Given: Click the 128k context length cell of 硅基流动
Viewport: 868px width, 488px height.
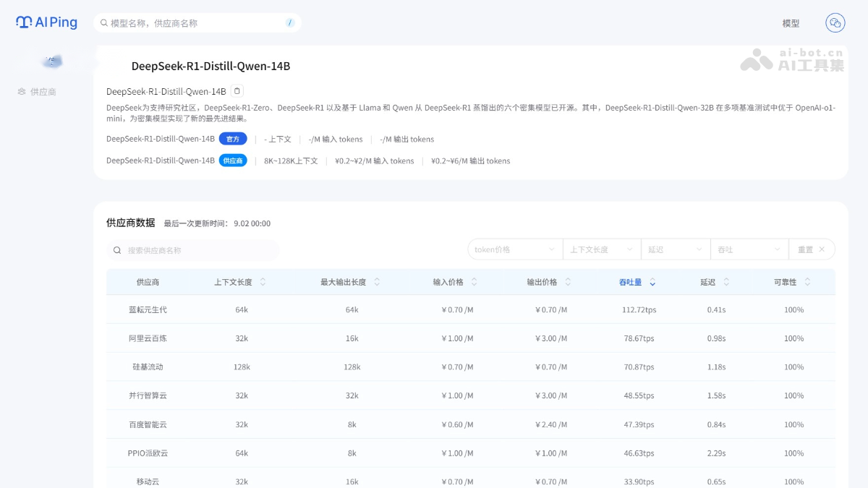Looking at the screenshot, I should pyautogui.click(x=242, y=367).
